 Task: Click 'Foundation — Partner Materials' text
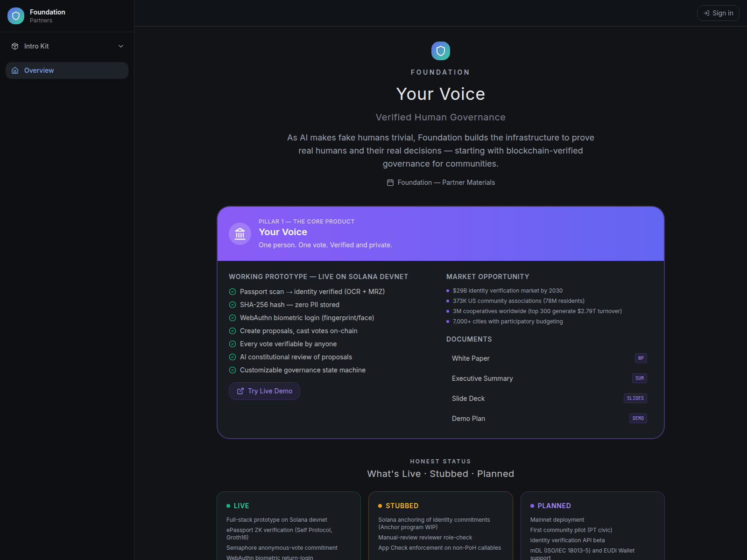click(446, 182)
